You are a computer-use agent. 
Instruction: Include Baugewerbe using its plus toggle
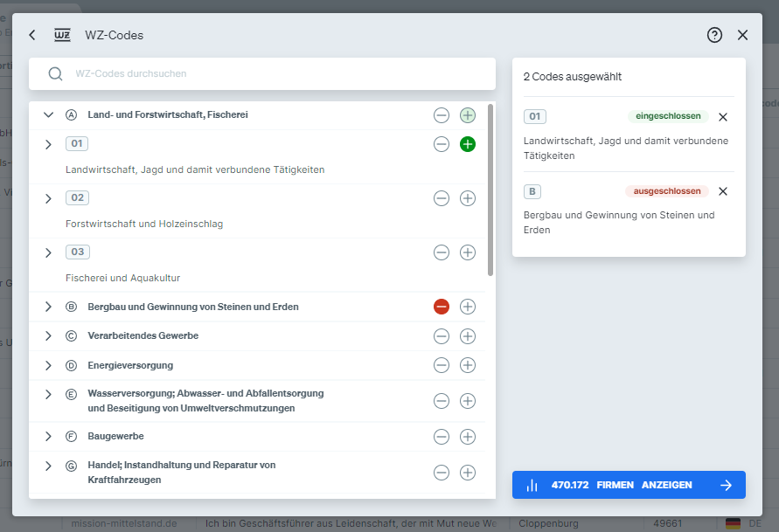coord(468,436)
